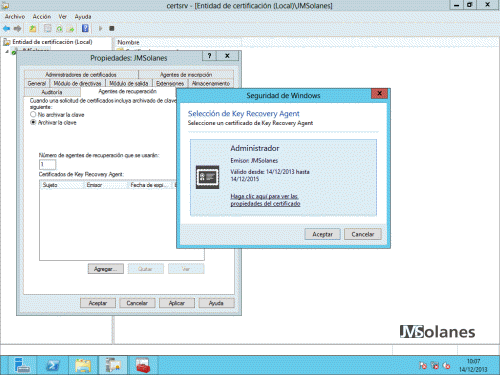Click the Emisor column header
The height and width of the screenshot is (375, 500).
click(x=106, y=185)
